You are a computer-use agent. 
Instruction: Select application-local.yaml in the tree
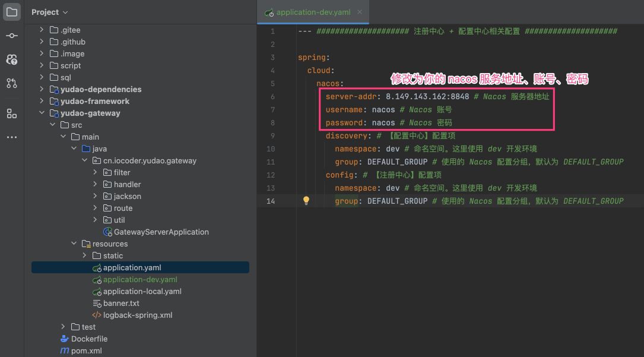click(142, 291)
